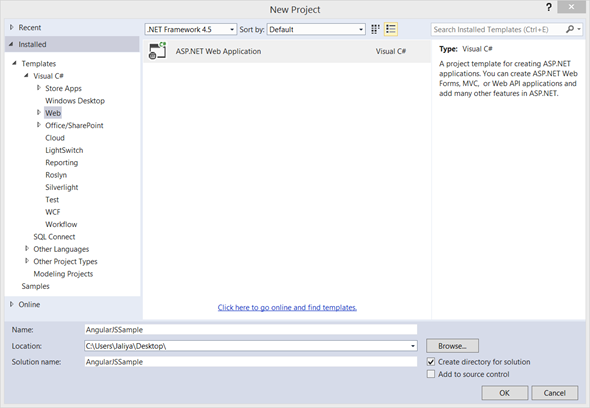Toggle Create directory for solution checkbox

pos(431,362)
